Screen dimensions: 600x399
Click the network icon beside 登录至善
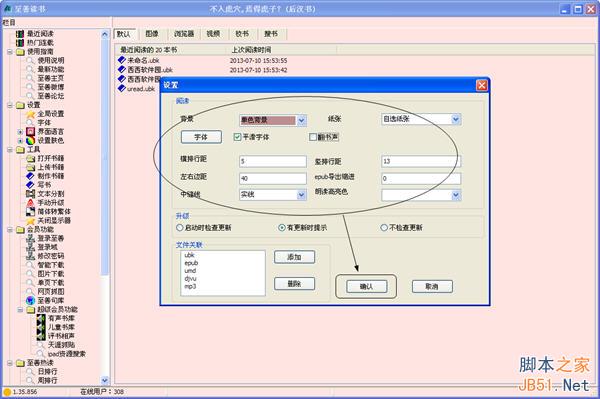point(31,238)
